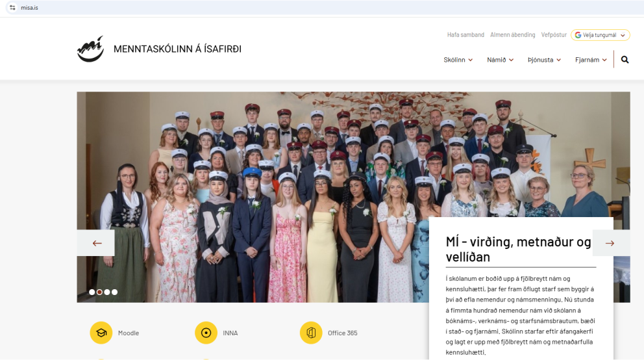Viewport: 644px width, 360px height.
Task: Select the fourth carousel dot
Action: click(115, 292)
